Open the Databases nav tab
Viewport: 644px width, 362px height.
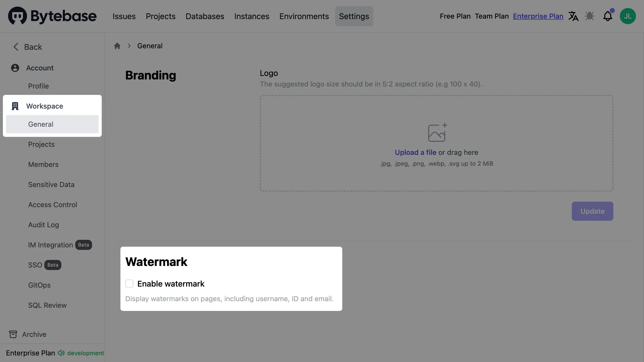pos(205,16)
